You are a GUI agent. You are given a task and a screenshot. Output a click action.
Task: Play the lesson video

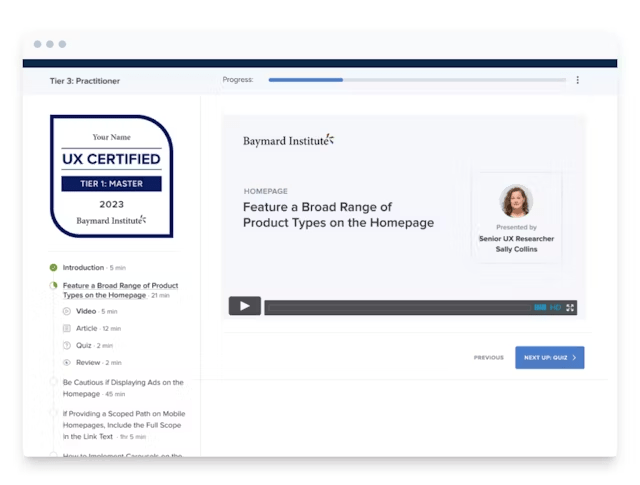[244, 306]
